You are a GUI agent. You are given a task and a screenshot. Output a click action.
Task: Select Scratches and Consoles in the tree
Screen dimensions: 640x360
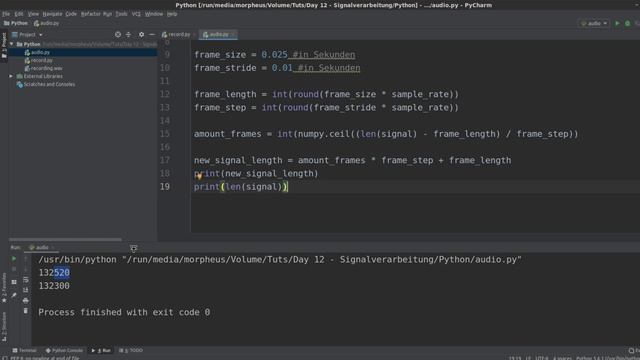[x=45, y=84]
